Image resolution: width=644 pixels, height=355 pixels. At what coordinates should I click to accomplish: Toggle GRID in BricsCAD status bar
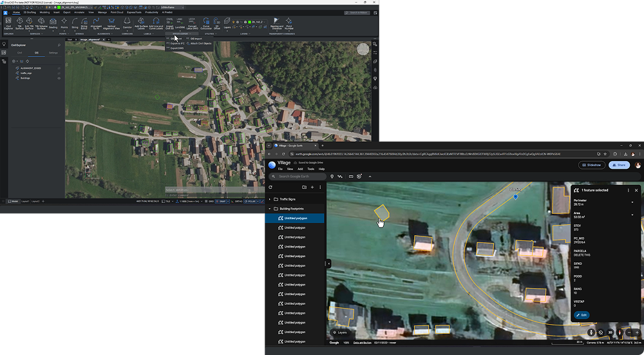coord(210,201)
